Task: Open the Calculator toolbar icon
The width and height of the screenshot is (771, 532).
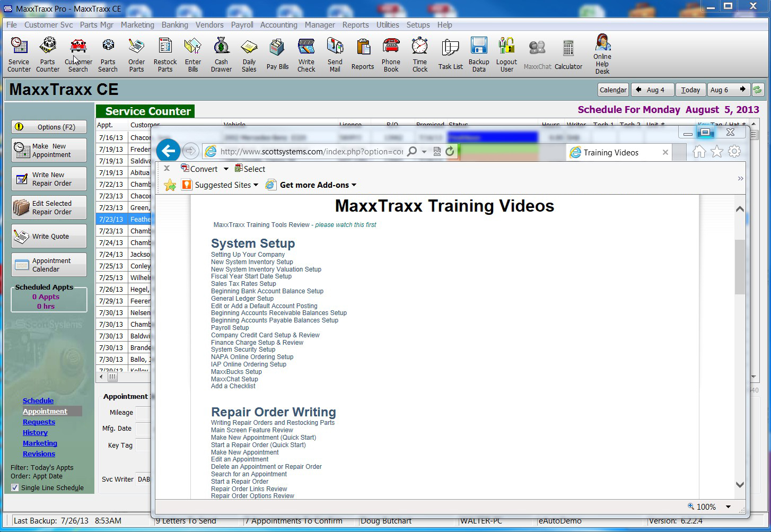Action: [x=568, y=54]
